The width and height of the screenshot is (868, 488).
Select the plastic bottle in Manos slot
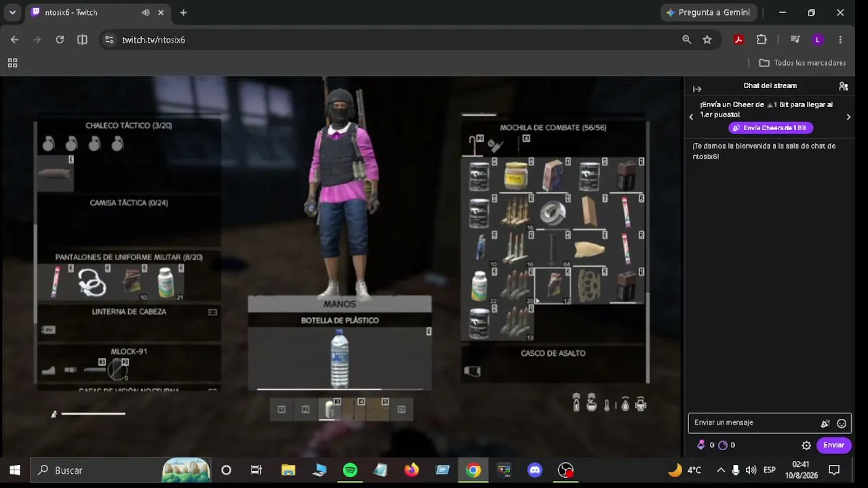tap(340, 359)
